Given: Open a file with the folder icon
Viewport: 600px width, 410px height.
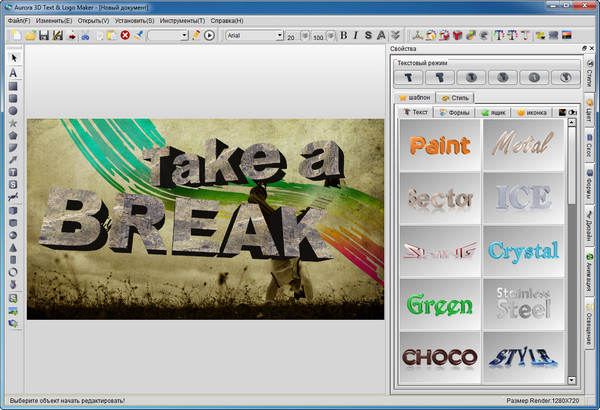Looking at the screenshot, I should point(31,35).
